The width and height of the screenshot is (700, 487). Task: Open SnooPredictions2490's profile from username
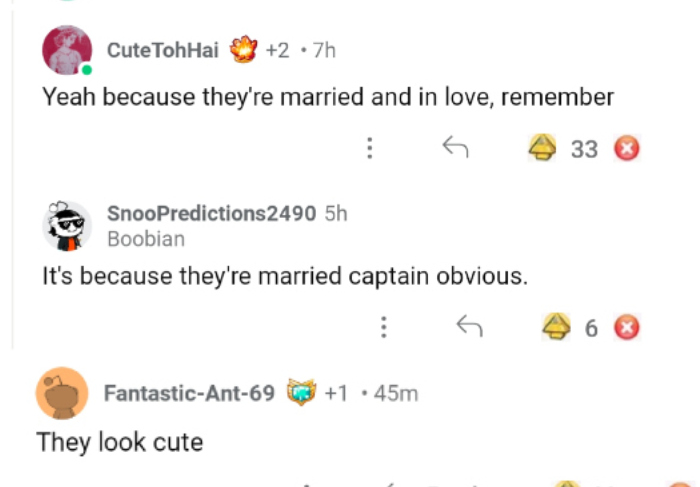[211, 213]
